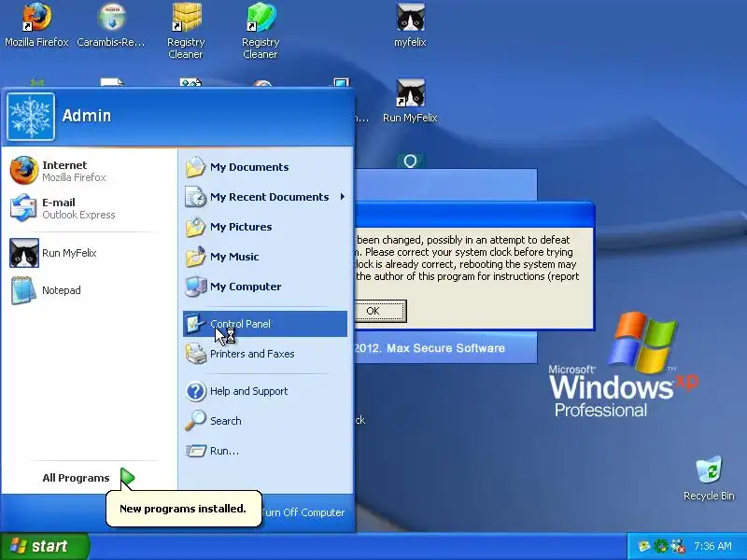Click My Recent Documents menu item
This screenshot has width=747, height=560.
point(265,197)
